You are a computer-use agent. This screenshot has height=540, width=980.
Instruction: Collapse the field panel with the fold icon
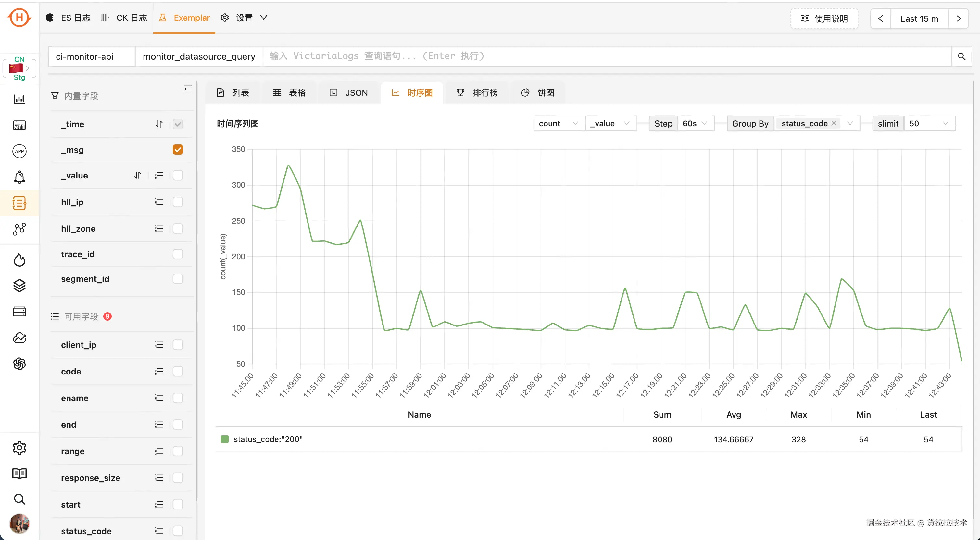pos(188,89)
